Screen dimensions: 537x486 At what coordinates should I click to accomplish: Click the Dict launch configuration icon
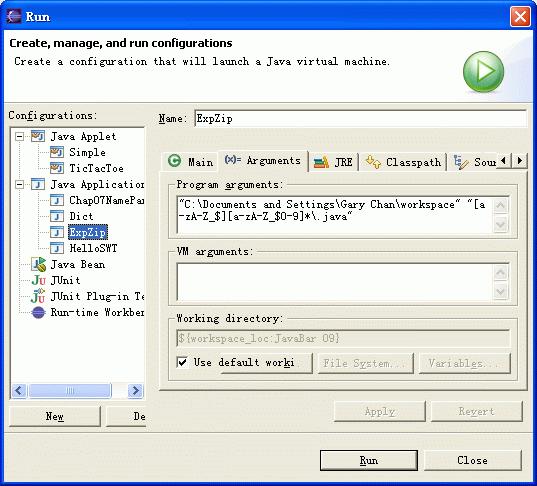(57, 216)
